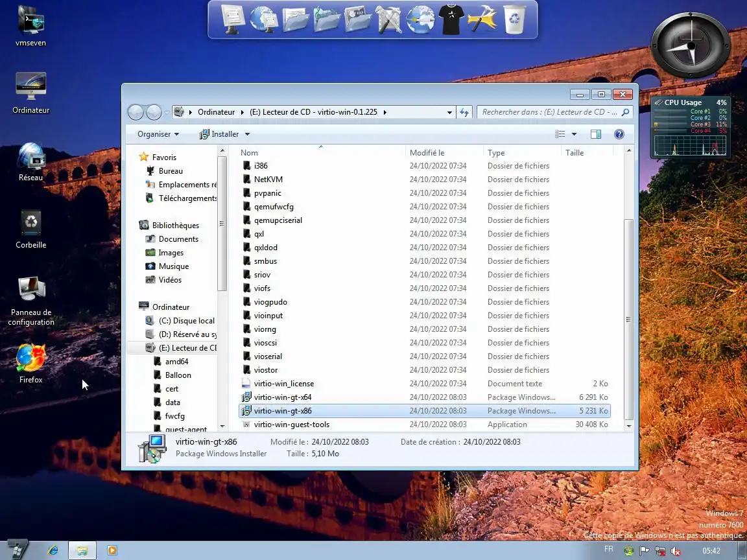Select Balloon folder in navigation tree

click(178, 375)
